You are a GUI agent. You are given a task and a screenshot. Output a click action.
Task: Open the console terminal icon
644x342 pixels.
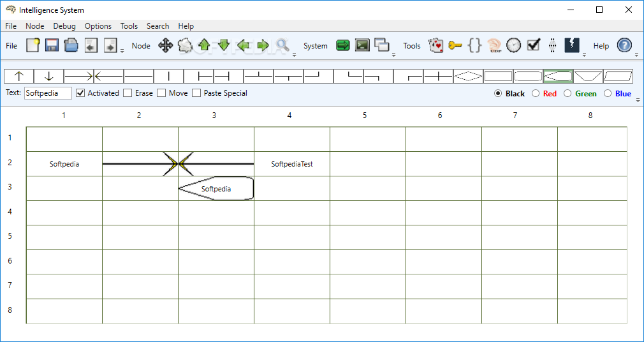[362, 45]
